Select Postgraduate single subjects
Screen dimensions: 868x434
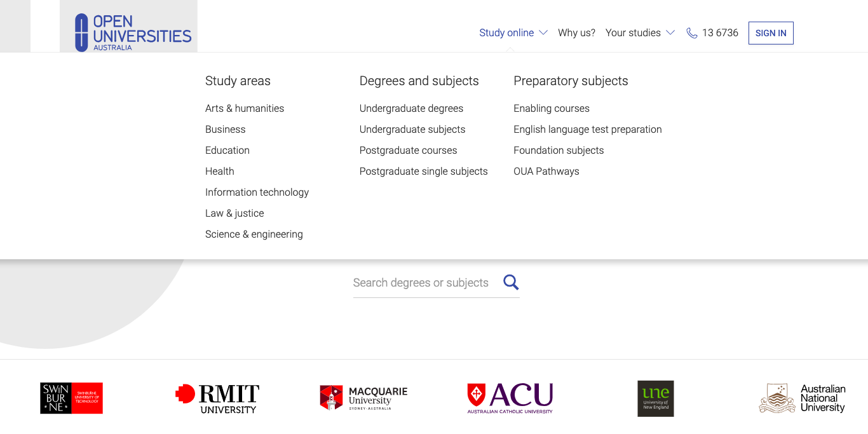[424, 172]
